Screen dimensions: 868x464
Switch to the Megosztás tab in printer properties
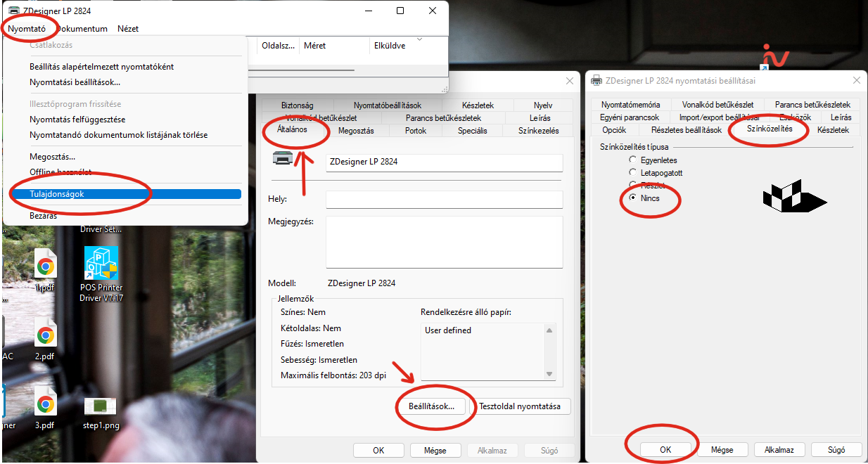pyautogui.click(x=356, y=131)
